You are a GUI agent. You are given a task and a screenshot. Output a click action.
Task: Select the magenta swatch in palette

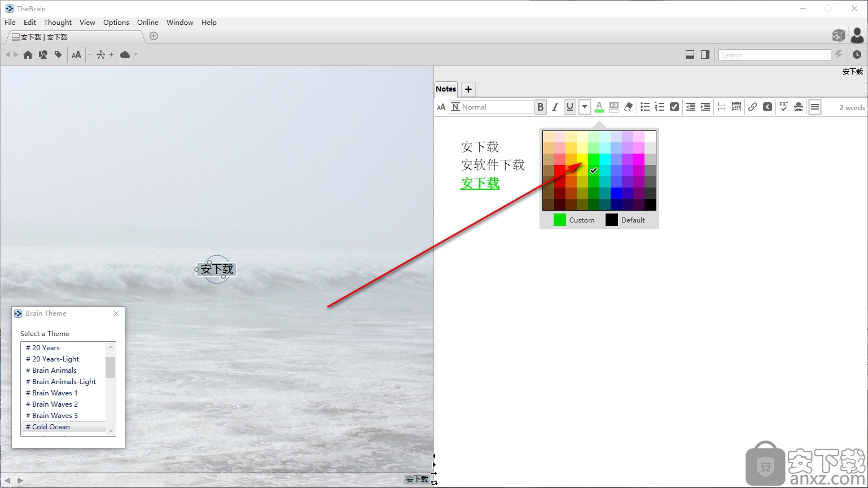coord(639,159)
